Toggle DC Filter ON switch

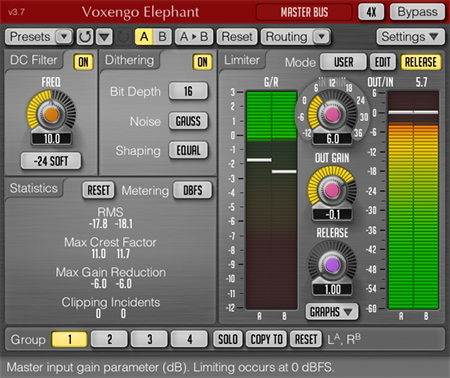point(83,62)
